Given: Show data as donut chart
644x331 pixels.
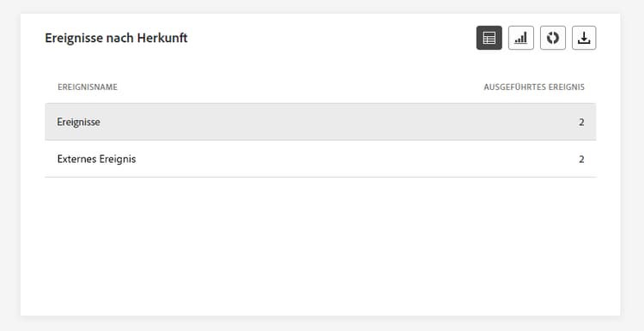Looking at the screenshot, I should [552, 38].
